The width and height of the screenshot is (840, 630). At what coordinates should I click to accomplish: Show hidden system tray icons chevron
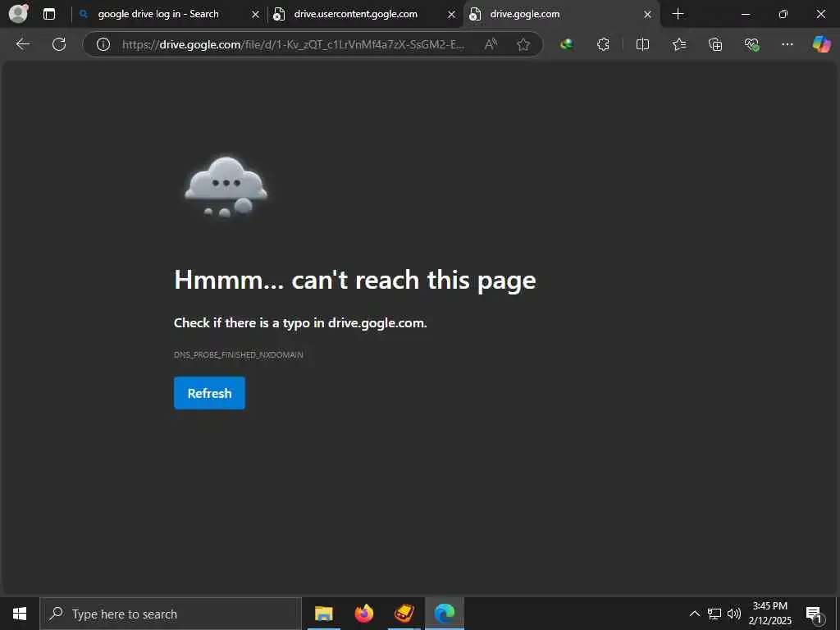[694, 614]
